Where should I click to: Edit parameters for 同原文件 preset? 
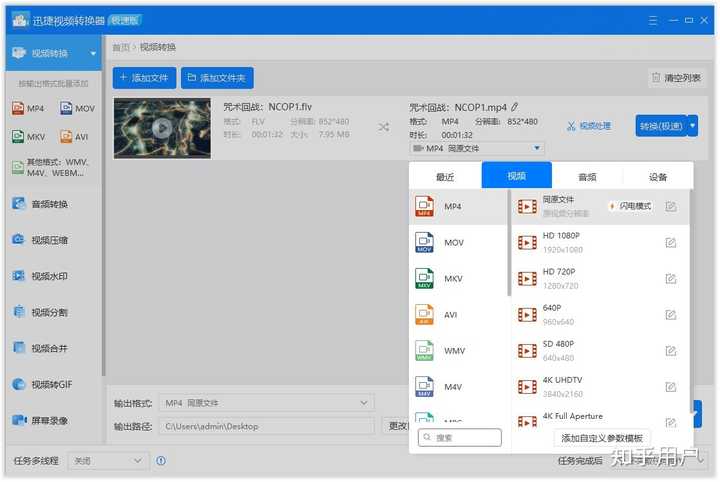coord(671,207)
